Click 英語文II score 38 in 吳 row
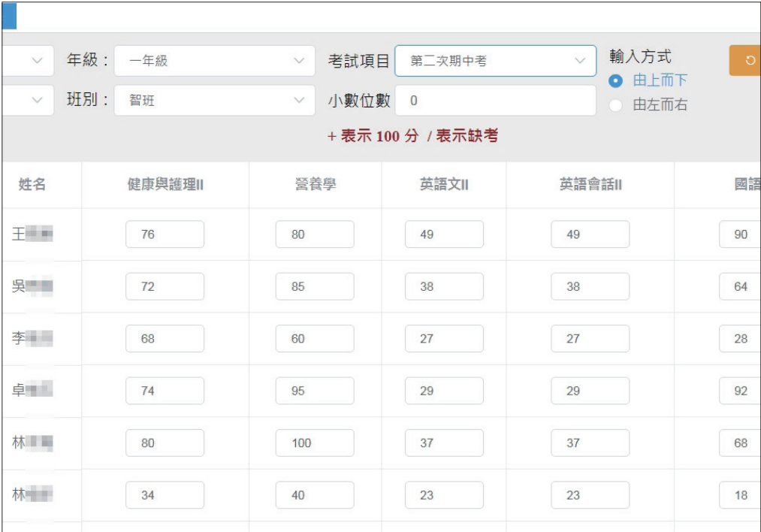761x532 pixels. tap(444, 286)
